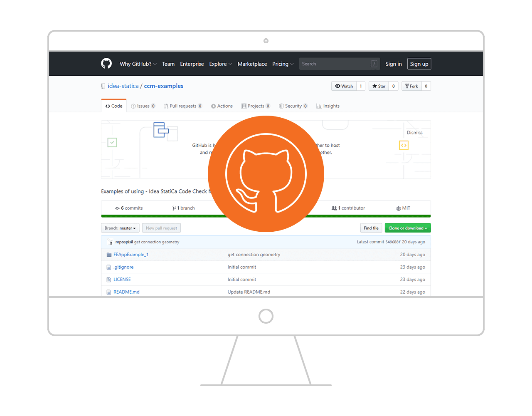Open the Team page
The height and width of the screenshot is (416, 532).
coord(168,64)
